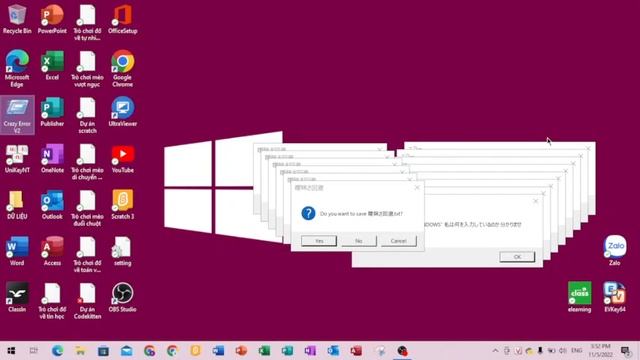Open Access from the taskbar
640x360 pixels.
click(356, 351)
